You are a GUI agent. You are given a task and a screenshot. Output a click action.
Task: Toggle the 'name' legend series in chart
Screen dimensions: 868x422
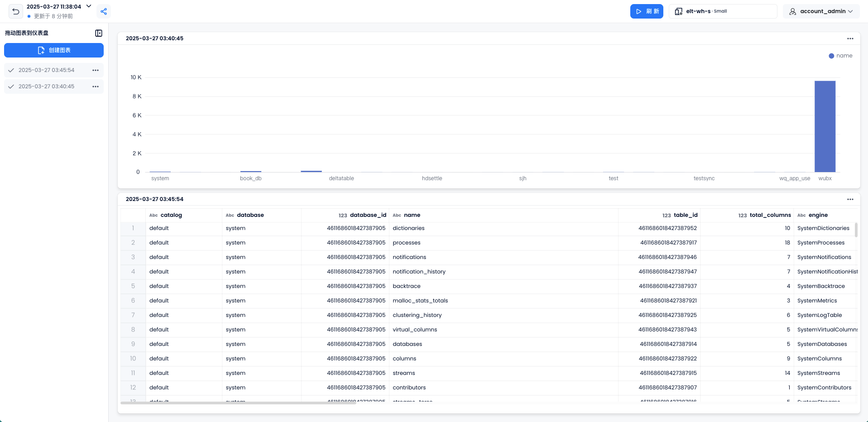[840, 56]
